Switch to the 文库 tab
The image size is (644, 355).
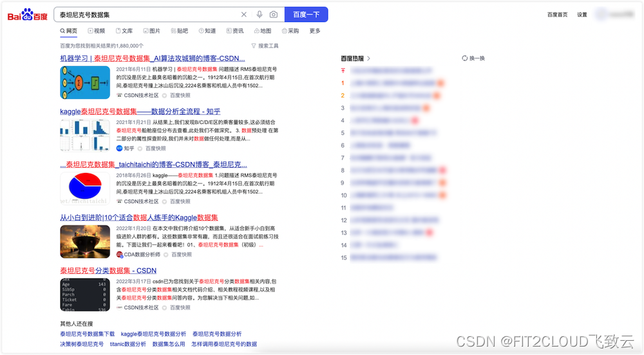tap(124, 31)
